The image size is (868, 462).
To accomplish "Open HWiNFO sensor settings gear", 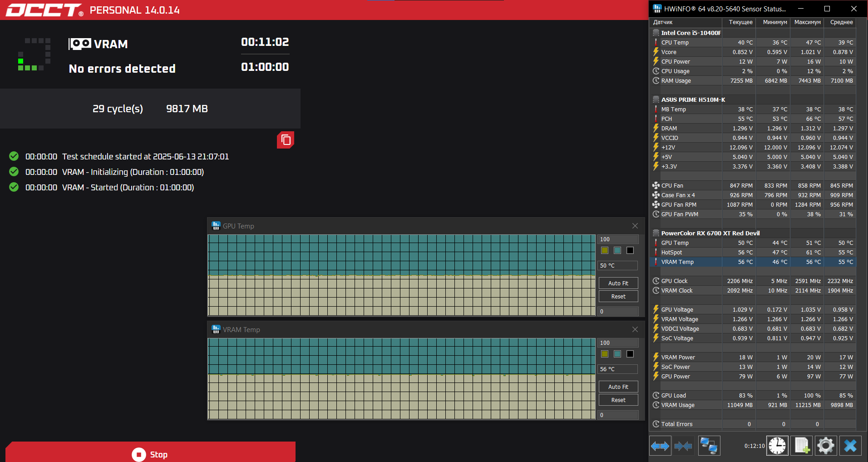I will click(826, 446).
